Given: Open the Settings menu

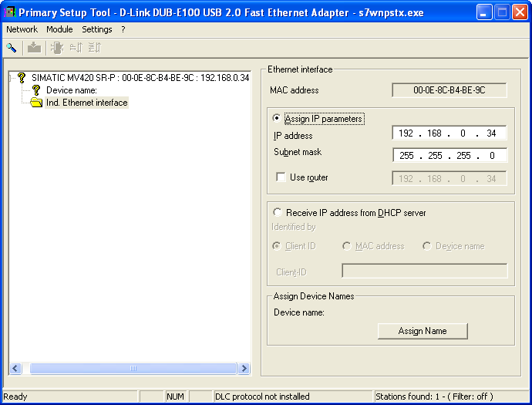Looking at the screenshot, I should (x=96, y=29).
